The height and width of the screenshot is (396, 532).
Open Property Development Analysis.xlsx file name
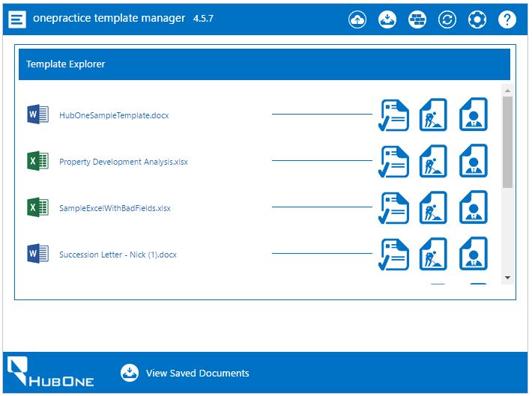(124, 162)
